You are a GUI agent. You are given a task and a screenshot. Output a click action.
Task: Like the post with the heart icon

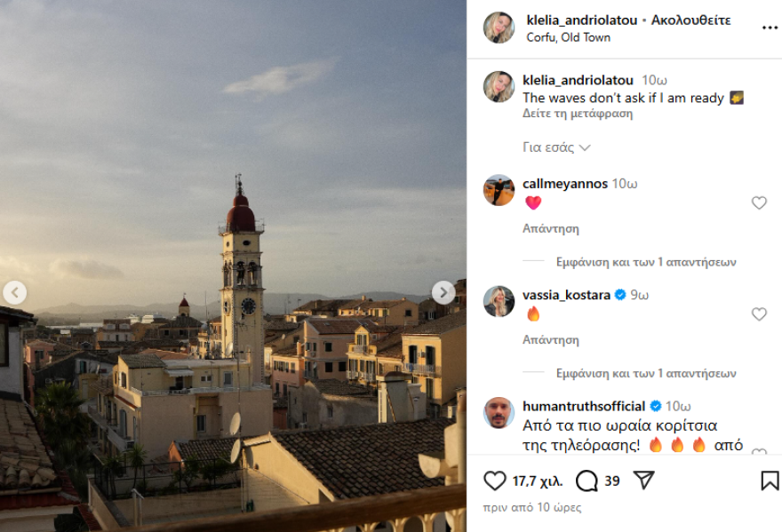pyautogui.click(x=495, y=480)
